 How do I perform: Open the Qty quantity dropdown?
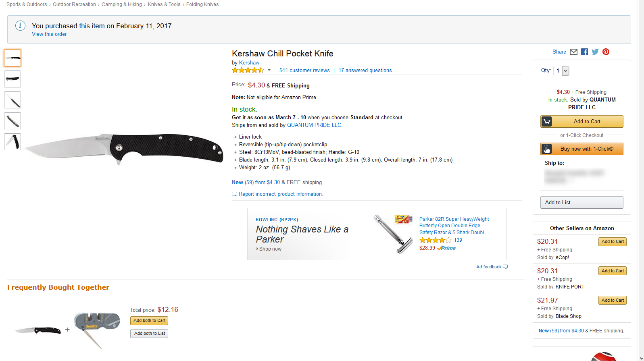561,71
